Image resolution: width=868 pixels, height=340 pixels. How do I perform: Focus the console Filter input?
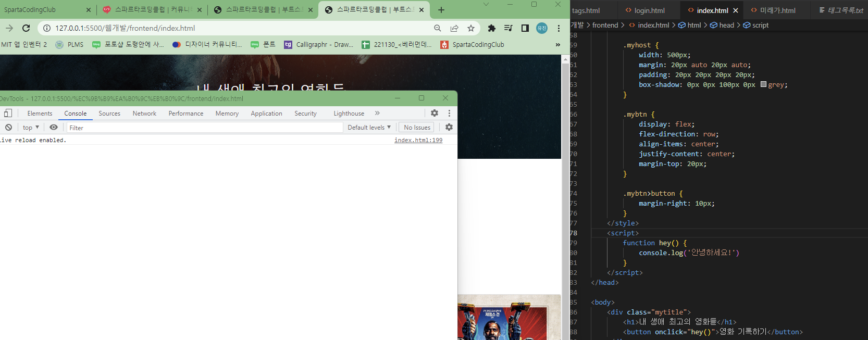[x=204, y=128]
